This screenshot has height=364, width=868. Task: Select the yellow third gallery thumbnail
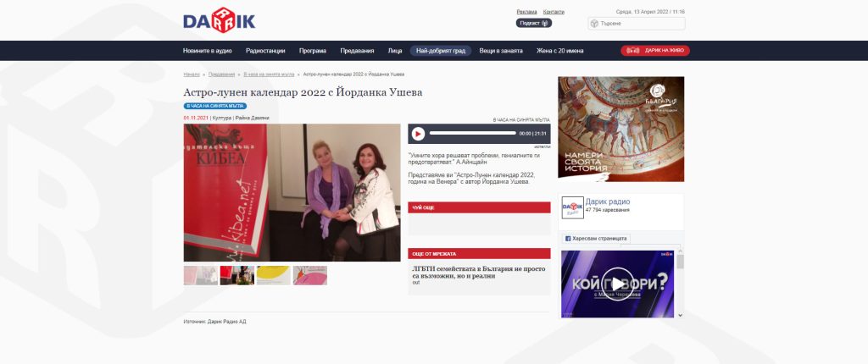pyautogui.click(x=273, y=275)
